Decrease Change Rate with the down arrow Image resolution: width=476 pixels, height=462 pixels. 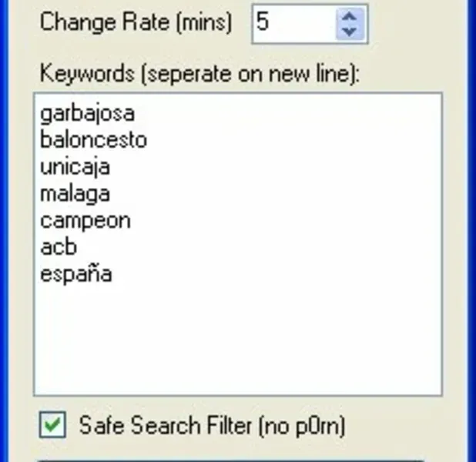[x=350, y=31]
